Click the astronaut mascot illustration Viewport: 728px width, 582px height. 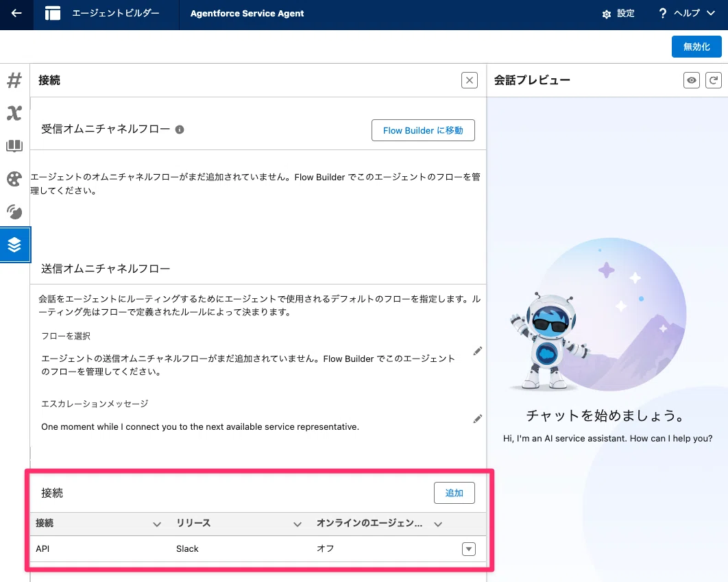click(548, 341)
